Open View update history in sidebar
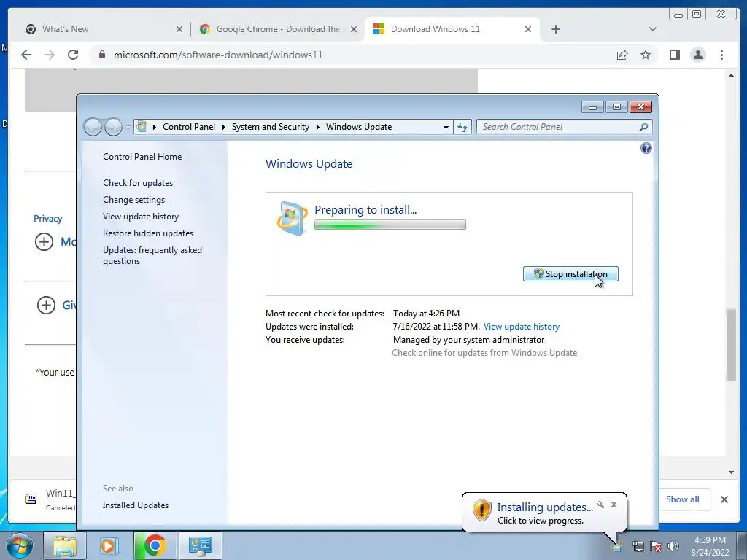This screenshot has width=747, height=560. tap(141, 216)
